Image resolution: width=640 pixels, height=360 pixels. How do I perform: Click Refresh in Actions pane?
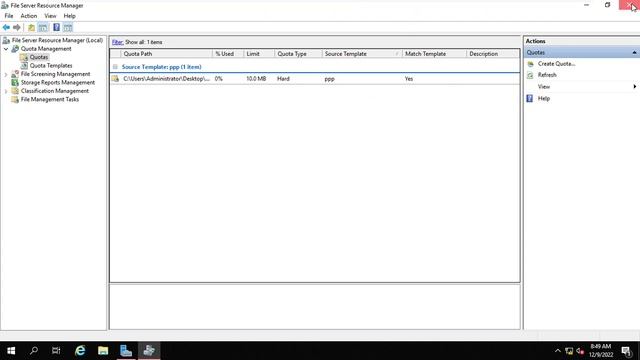pyautogui.click(x=547, y=75)
